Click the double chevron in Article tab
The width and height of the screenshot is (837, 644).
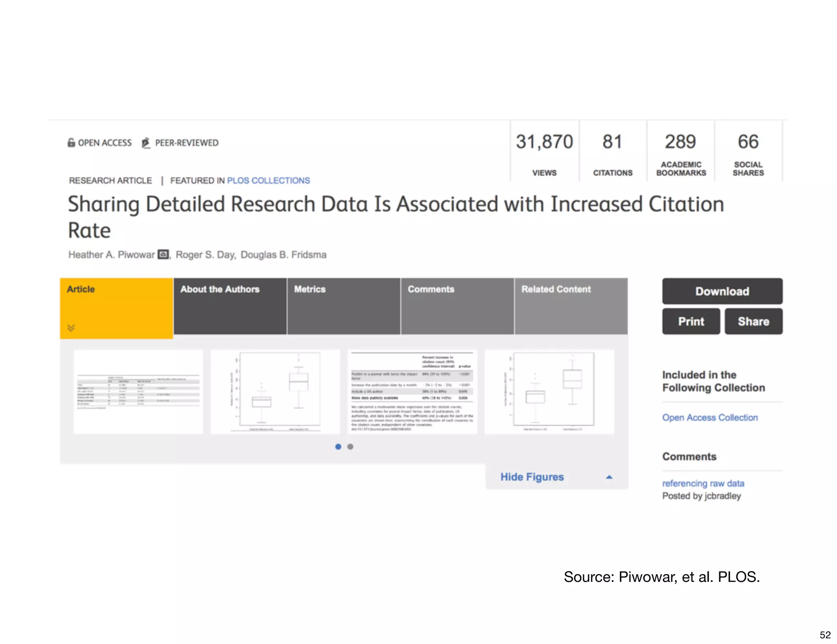pyautogui.click(x=71, y=328)
